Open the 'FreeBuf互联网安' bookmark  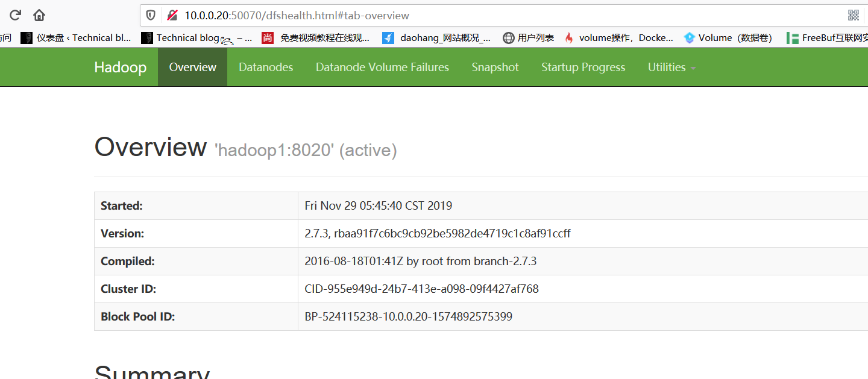827,38
